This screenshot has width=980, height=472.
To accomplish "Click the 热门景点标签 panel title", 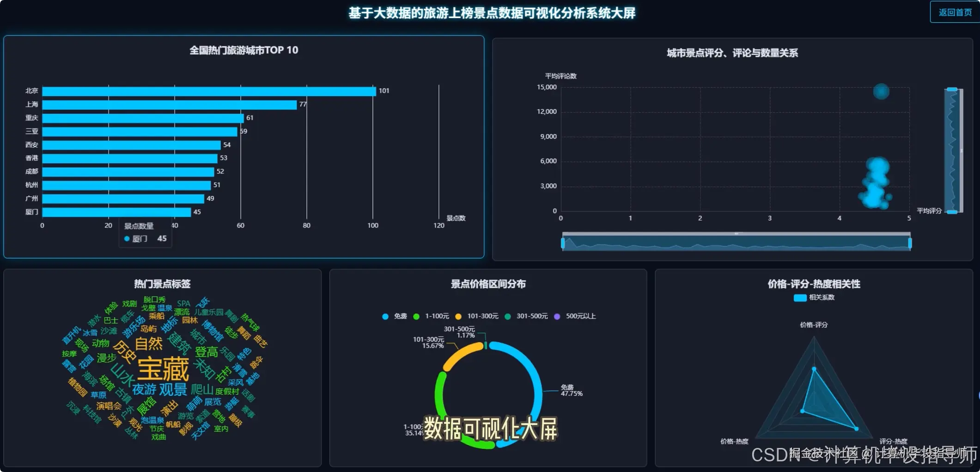I will point(162,284).
